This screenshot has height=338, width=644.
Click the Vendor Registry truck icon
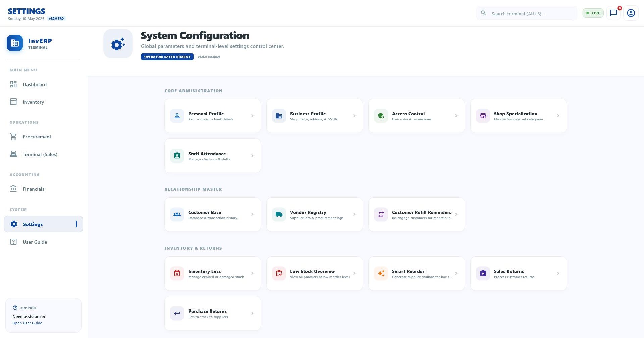(x=279, y=215)
